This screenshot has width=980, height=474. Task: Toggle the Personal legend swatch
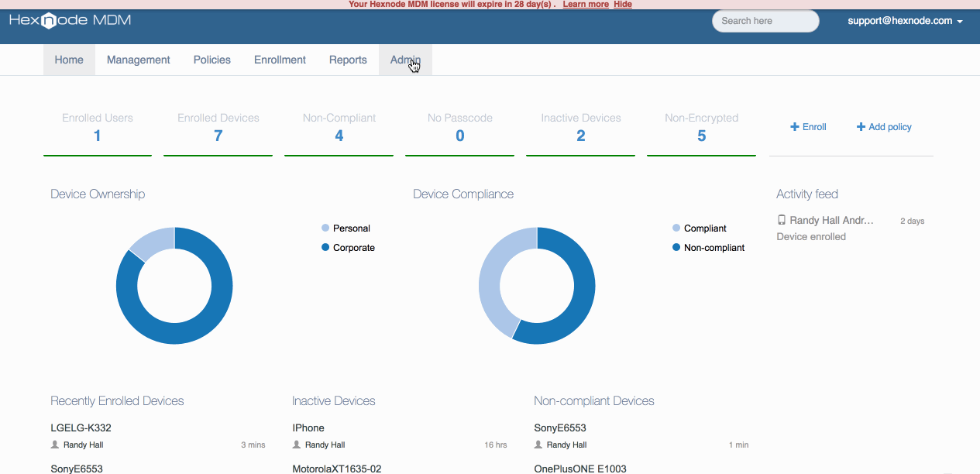325,228
